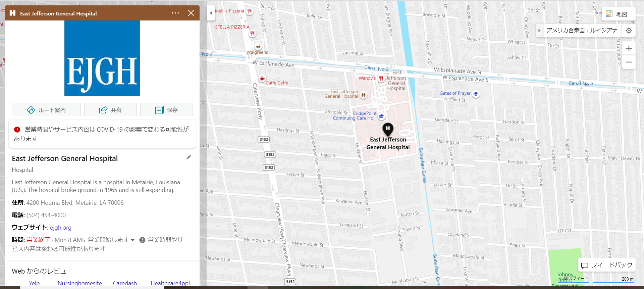Click the ルート案内 directions button
The width and height of the screenshot is (644, 289).
46,110
